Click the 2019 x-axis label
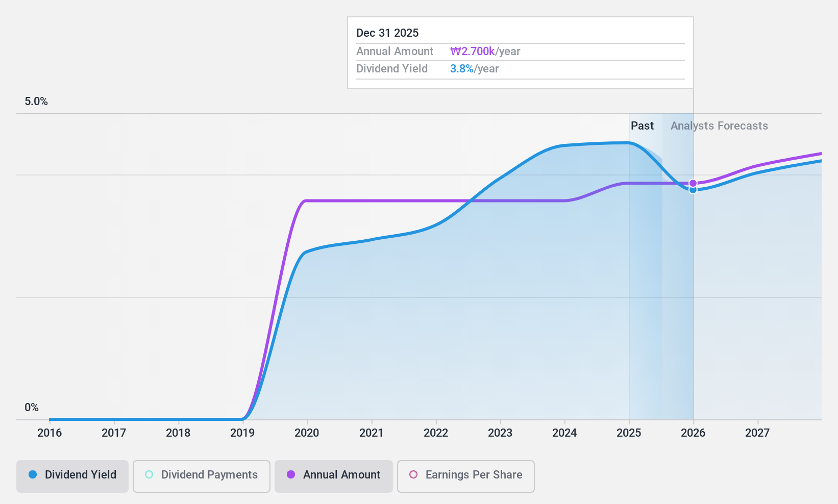The image size is (838, 504). click(x=242, y=433)
